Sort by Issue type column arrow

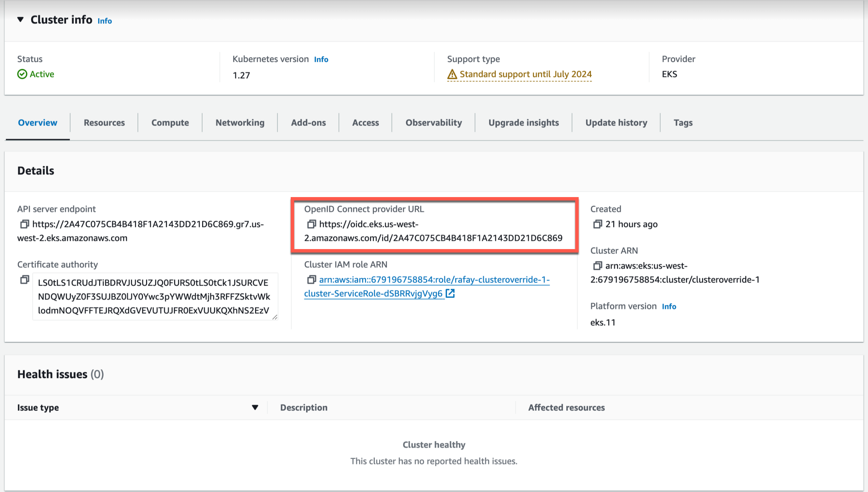pyautogui.click(x=255, y=407)
